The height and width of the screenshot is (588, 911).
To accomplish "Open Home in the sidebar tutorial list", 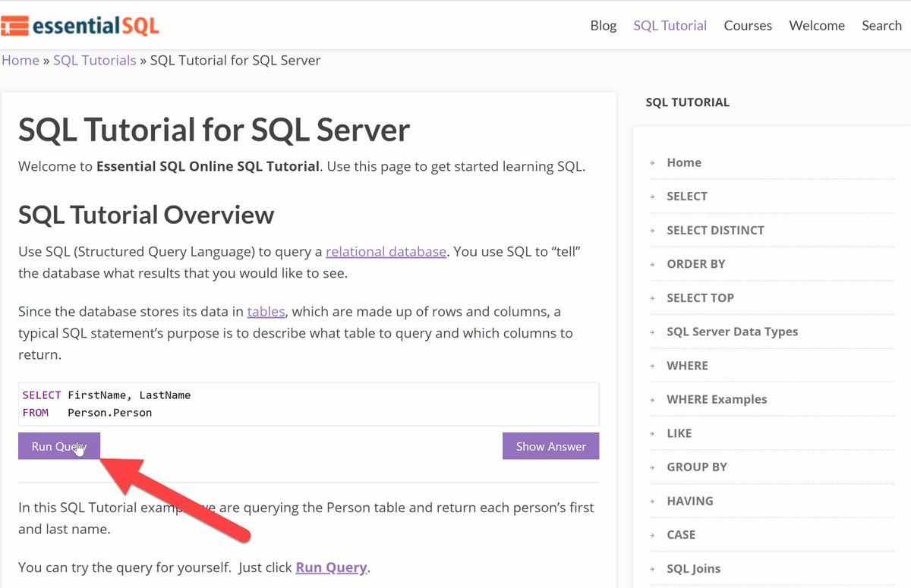I will [684, 162].
